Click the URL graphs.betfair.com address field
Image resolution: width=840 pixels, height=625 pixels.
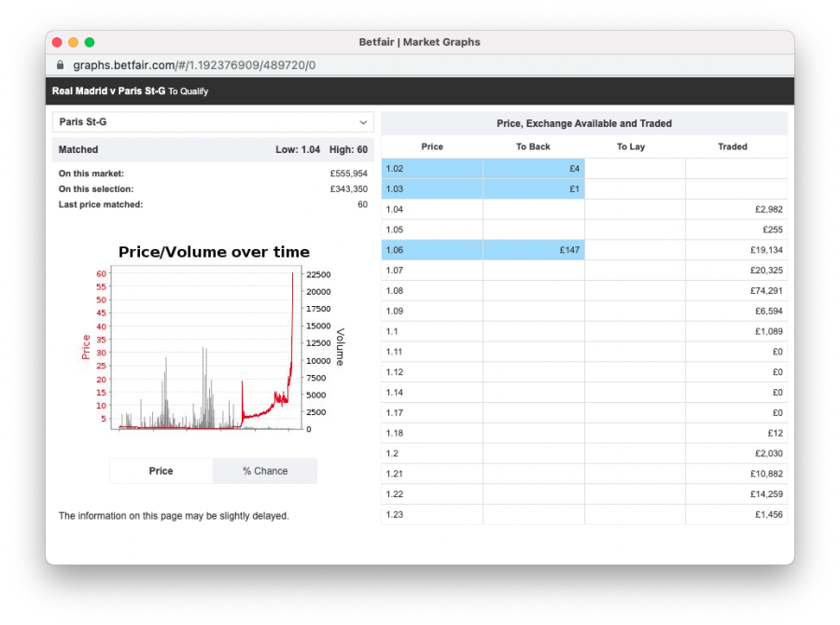coord(194,65)
